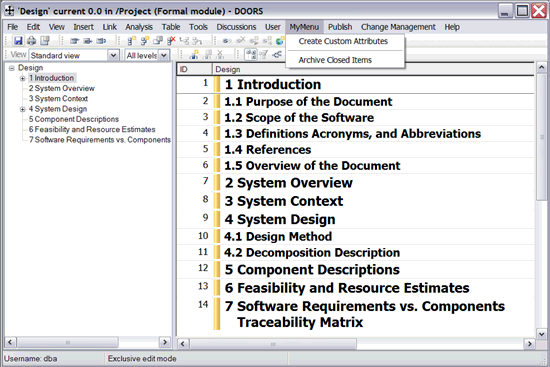
Task: Open the Change Management menu
Action: [398, 27]
